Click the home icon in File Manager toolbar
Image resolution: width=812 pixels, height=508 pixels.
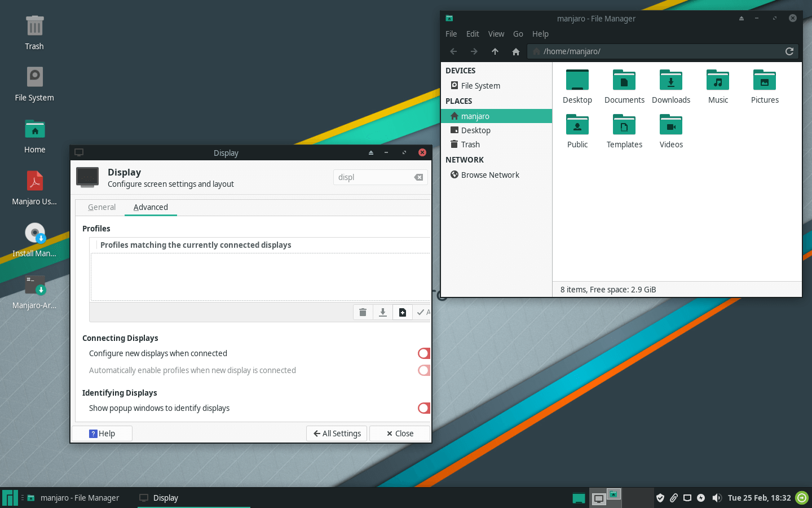coord(515,51)
